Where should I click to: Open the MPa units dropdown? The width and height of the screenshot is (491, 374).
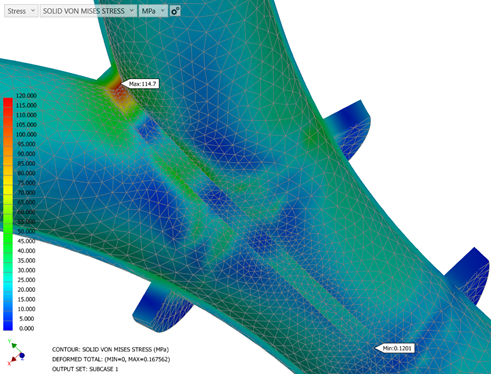point(153,11)
